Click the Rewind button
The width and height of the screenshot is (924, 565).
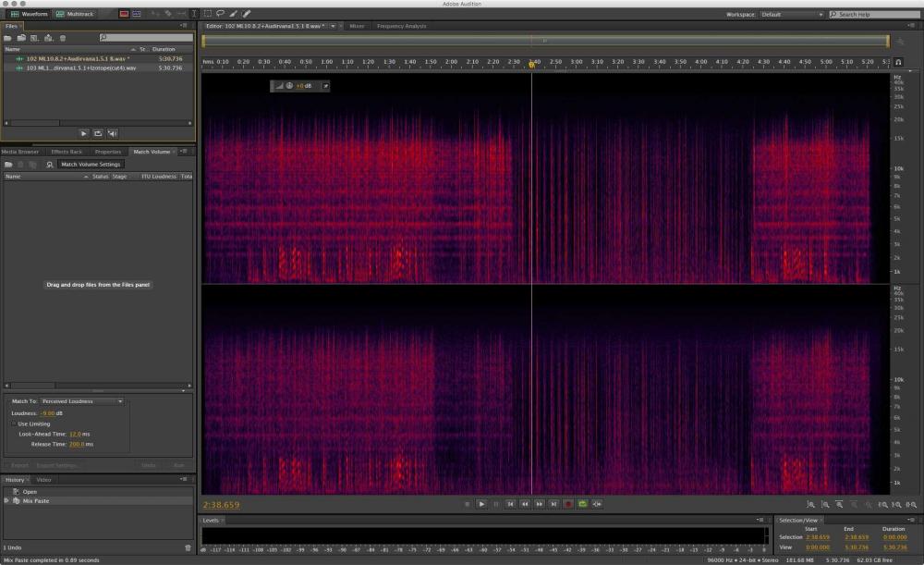[x=525, y=504]
